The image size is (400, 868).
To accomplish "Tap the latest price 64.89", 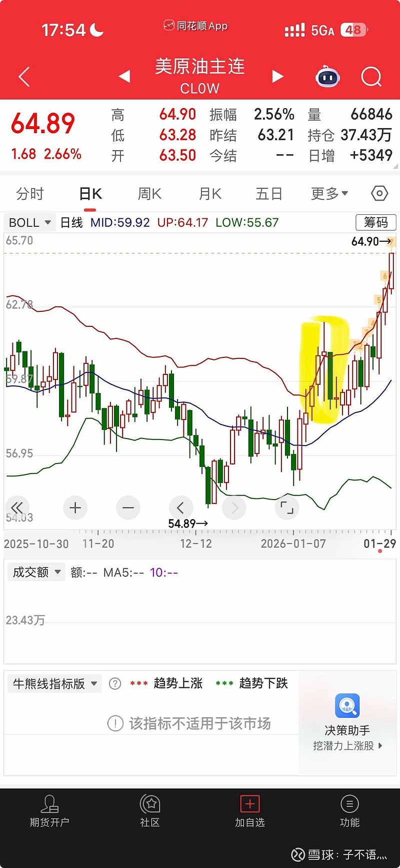I will [x=43, y=124].
